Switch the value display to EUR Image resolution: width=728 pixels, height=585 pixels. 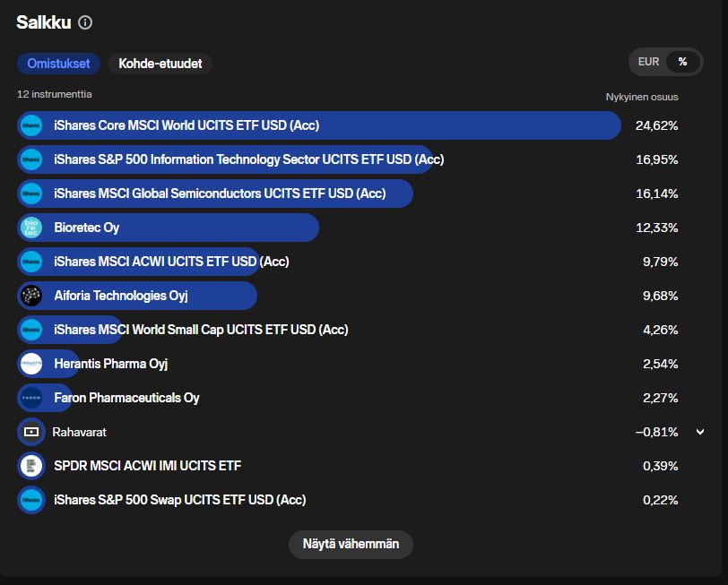click(648, 62)
